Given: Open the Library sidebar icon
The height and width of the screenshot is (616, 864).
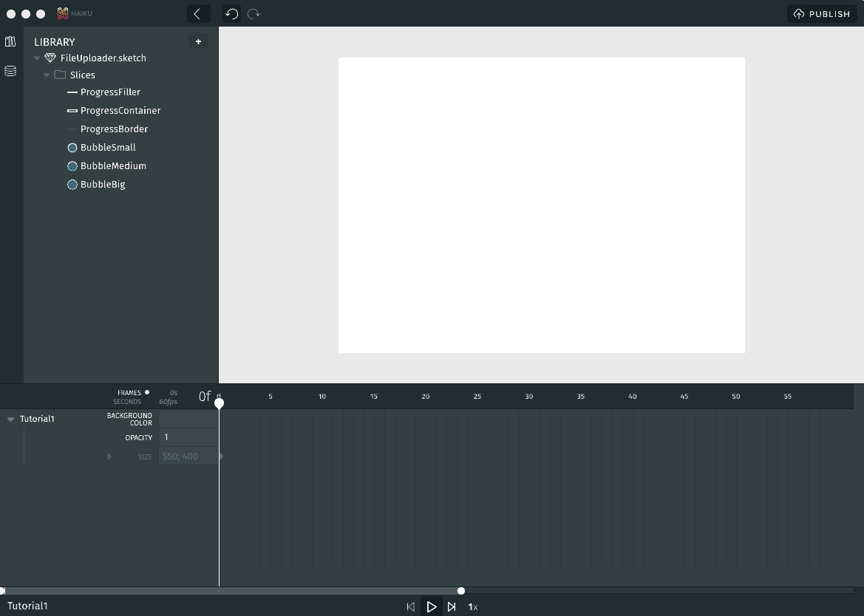Looking at the screenshot, I should click(x=10, y=42).
